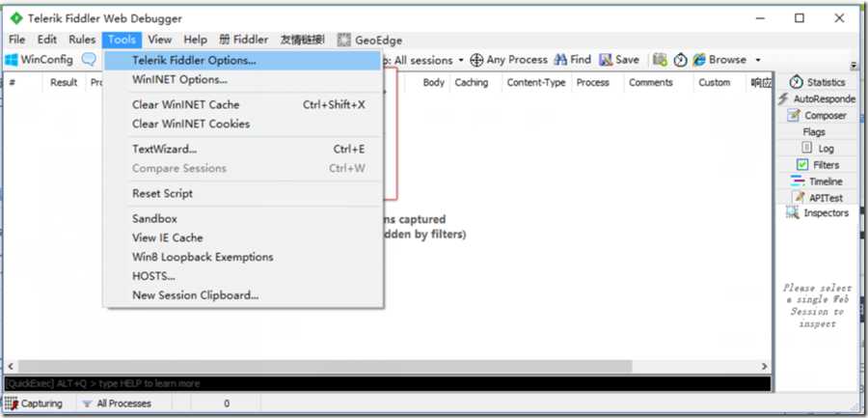
Task: Click the Internet Explorer Browse icon
Action: click(x=699, y=60)
